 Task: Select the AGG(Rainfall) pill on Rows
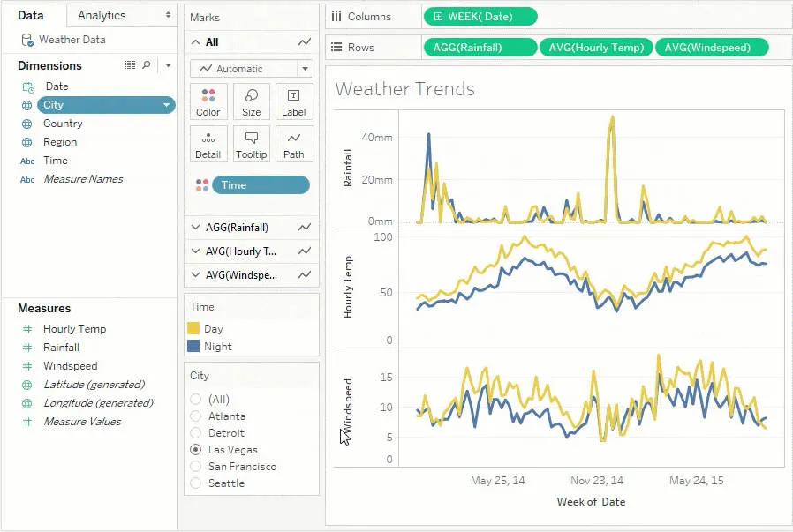point(480,48)
